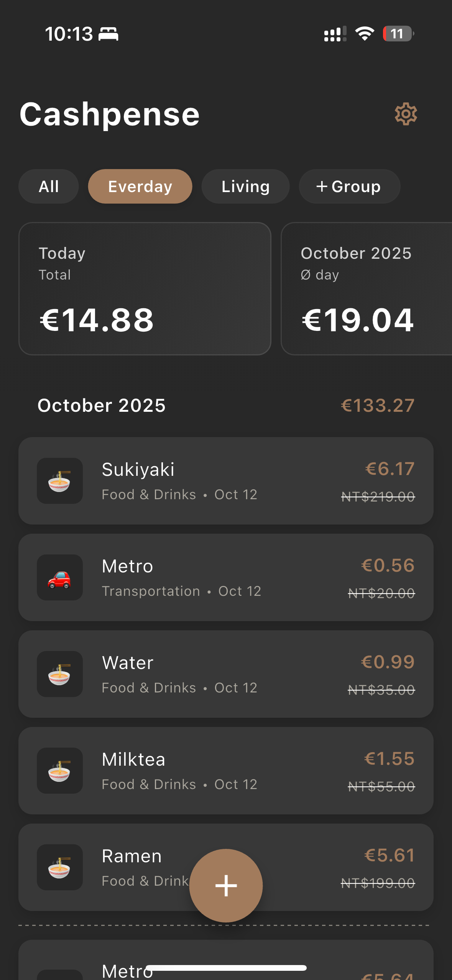The image size is (452, 980).
Task: Open the Metro €0.56 transportation entry
Action: [x=226, y=577]
